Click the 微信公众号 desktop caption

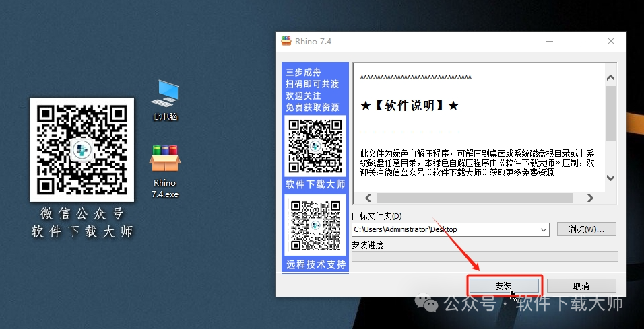(x=82, y=213)
